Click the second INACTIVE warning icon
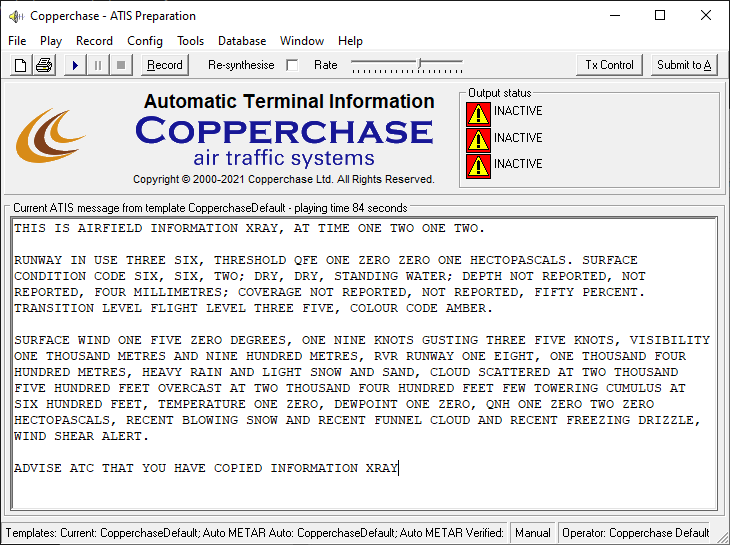The image size is (730, 545). coord(478,140)
